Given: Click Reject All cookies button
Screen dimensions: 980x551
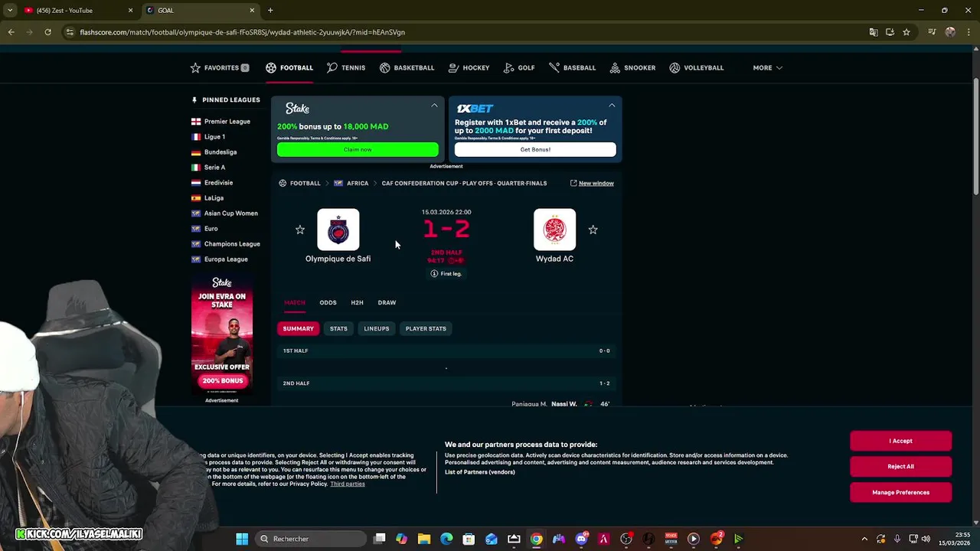Looking at the screenshot, I should pos(900,467).
